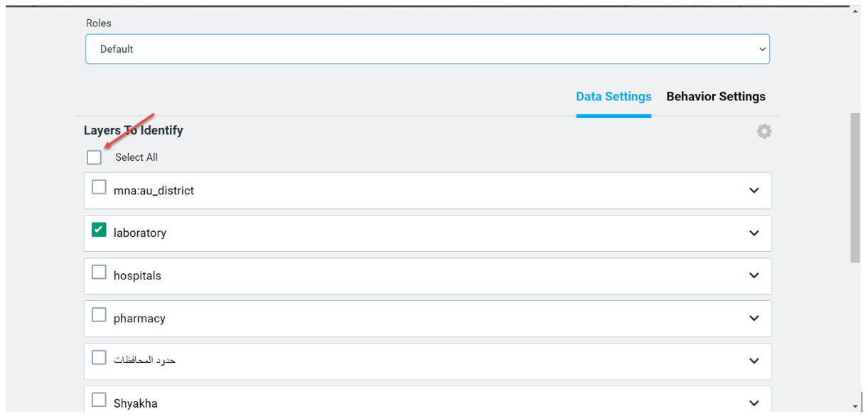
Task: Expand the hospitals layer chevron
Action: pyautogui.click(x=754, y=275)
